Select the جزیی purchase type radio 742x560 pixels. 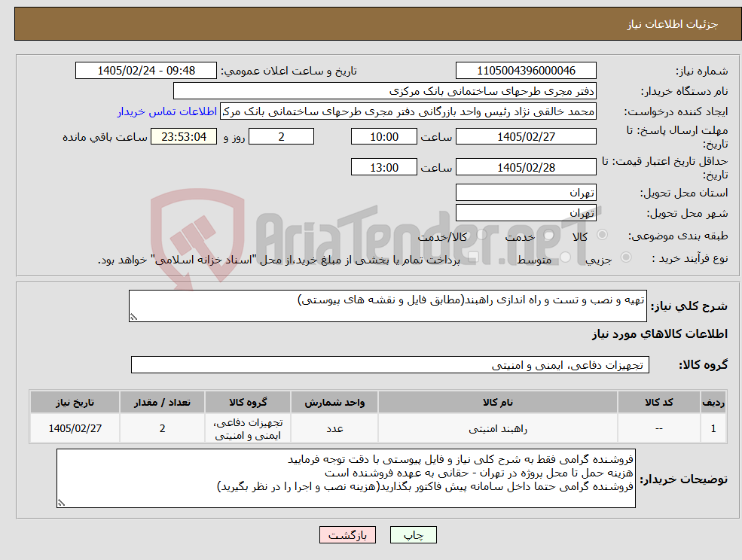(x=625, y=257)
